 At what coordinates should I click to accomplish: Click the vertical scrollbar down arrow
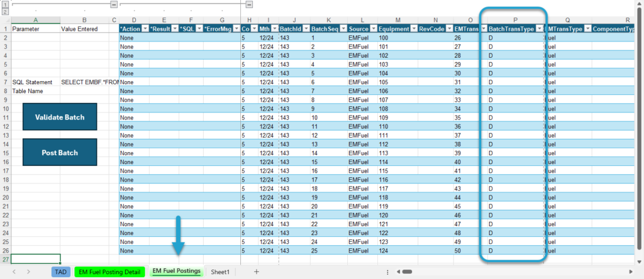click(x=639, y=261)
